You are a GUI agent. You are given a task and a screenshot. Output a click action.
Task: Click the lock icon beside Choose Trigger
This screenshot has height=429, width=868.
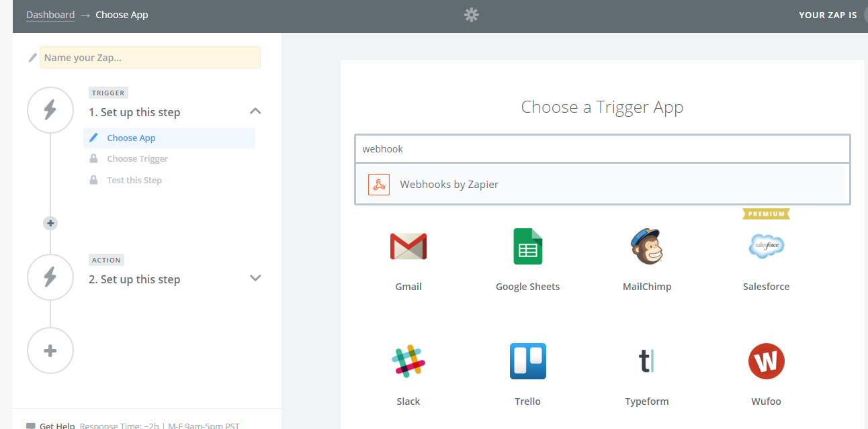pos(93,158)
